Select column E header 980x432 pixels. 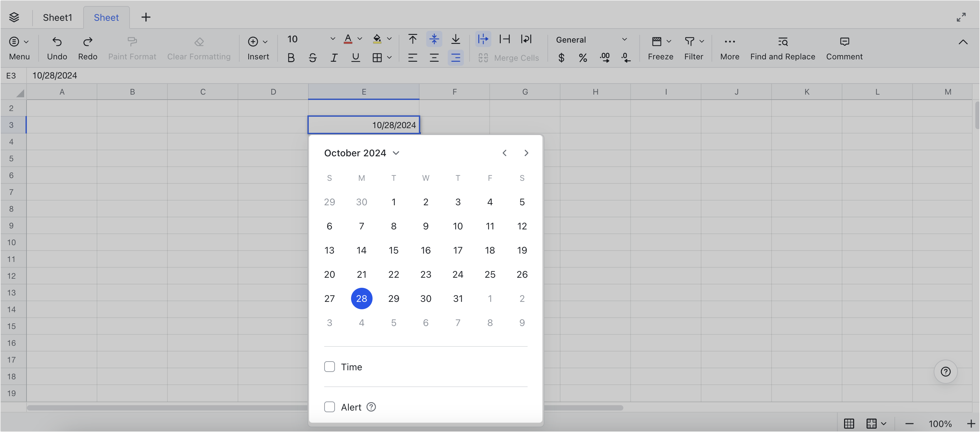click(x=364, y=92)
